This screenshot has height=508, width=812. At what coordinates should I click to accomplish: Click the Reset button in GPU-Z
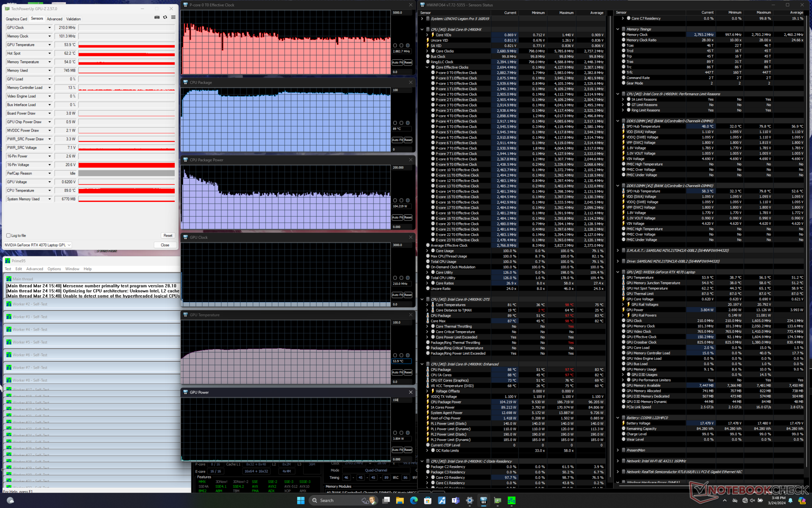tap(168, 236)
